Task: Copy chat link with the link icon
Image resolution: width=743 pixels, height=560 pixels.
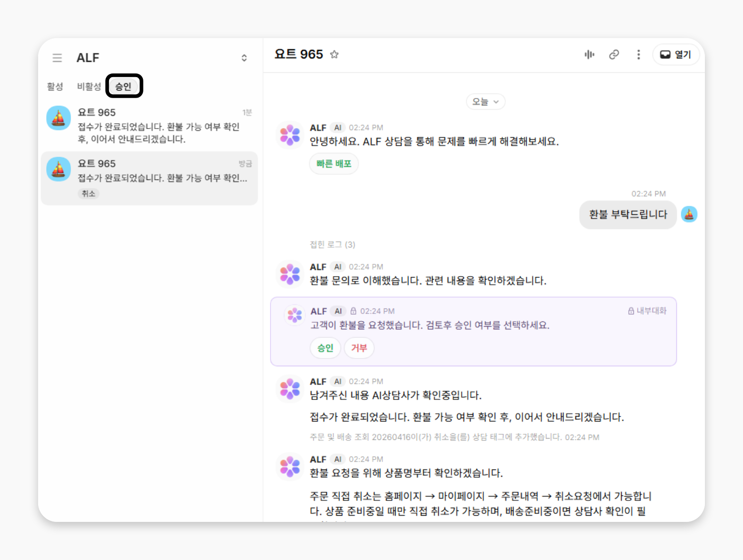Action: coord(614,54)
